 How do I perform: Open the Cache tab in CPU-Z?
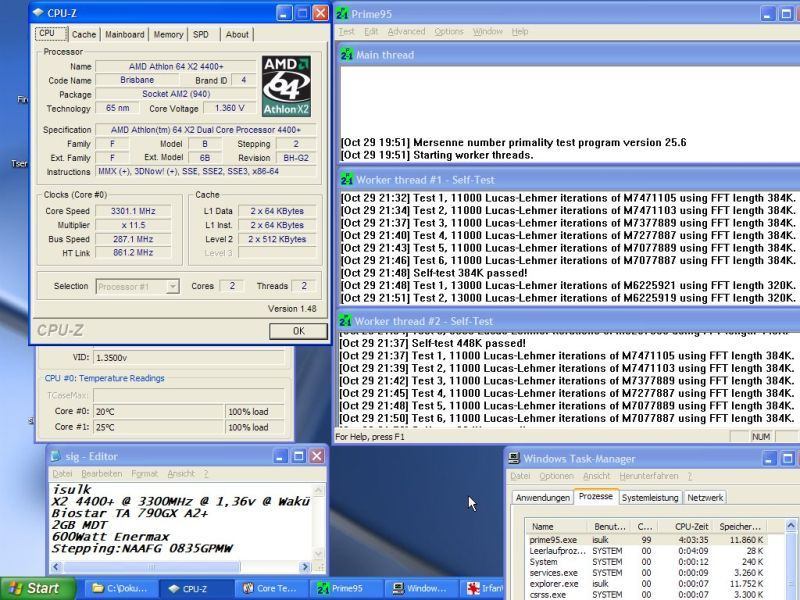pos(84,35)
